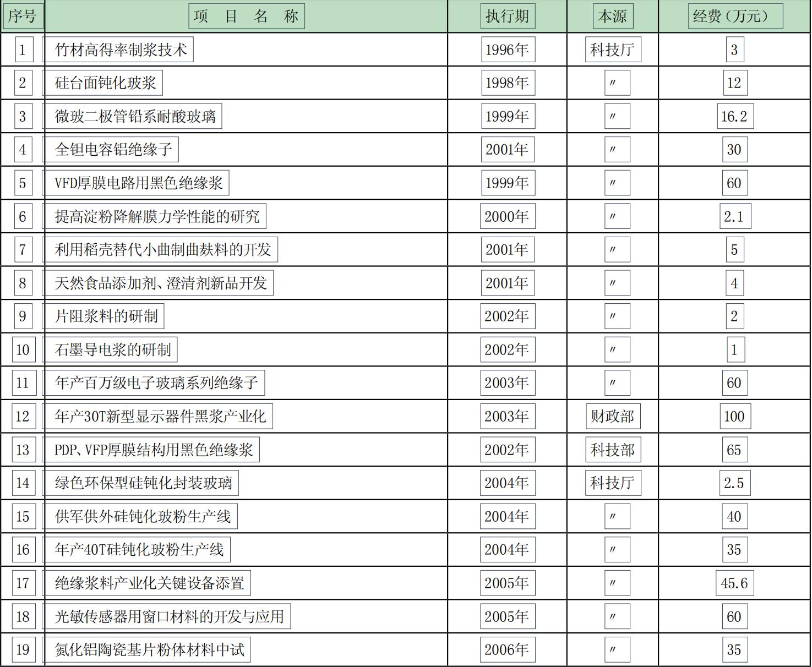
Task: Select serial number 13 cell
Action: point(23,450)
